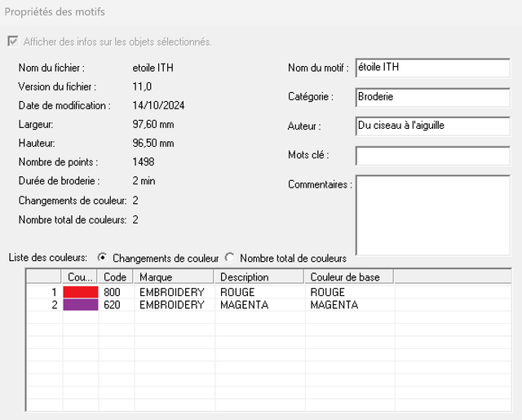Click the stitch count value '1498'
522x420 pixels.
[144, 162]
